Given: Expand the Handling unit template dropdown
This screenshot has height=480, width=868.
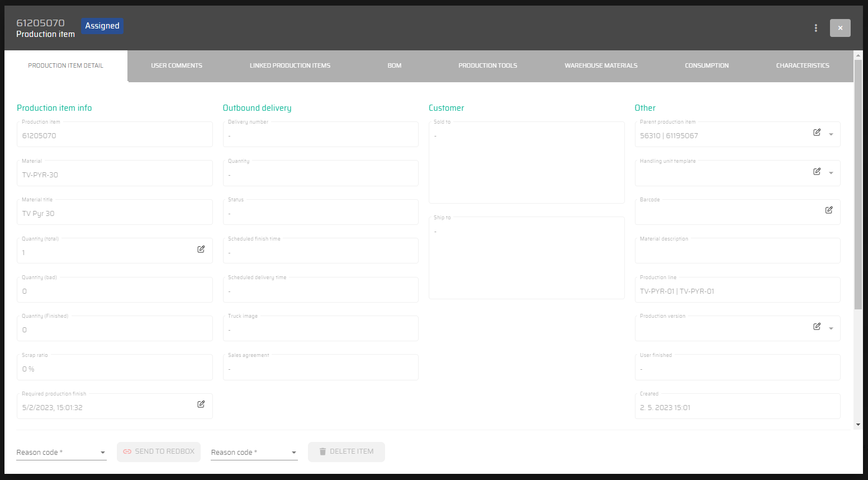Looking at the screenshot, I should click(x=831, y=173).
